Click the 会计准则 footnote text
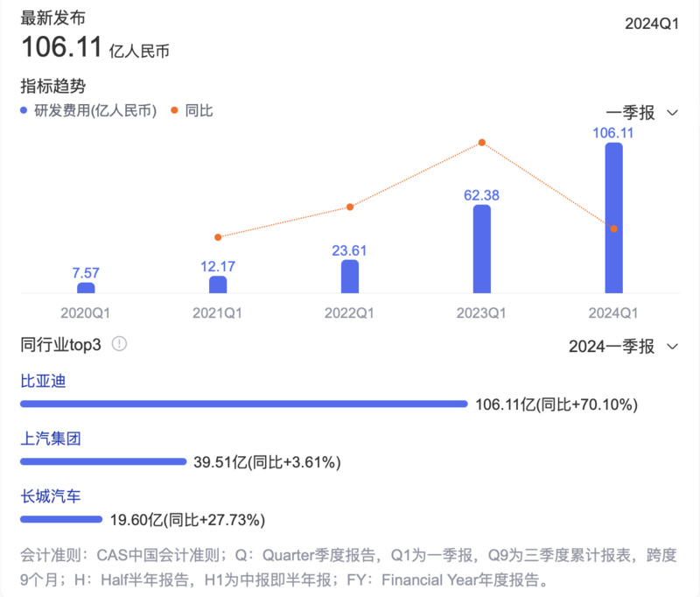 (348, 567)
